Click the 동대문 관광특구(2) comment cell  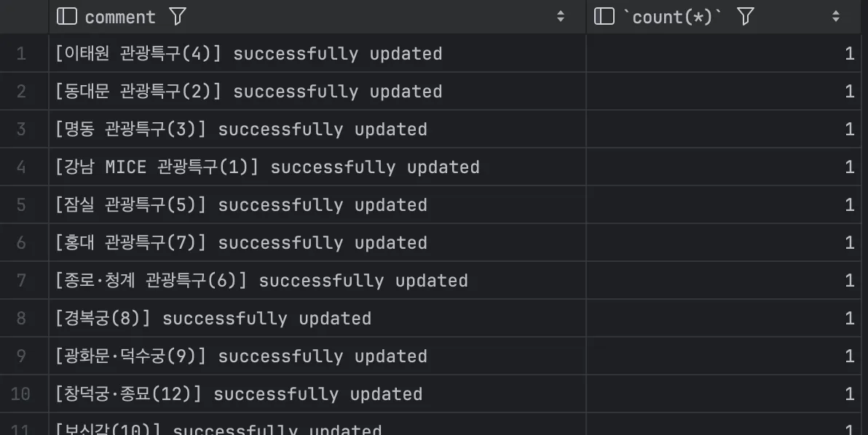pyautogui.click(x=317, y=91)
